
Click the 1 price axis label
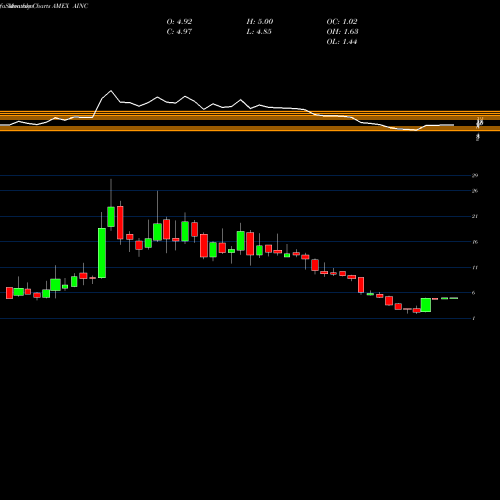coord(474,318)
